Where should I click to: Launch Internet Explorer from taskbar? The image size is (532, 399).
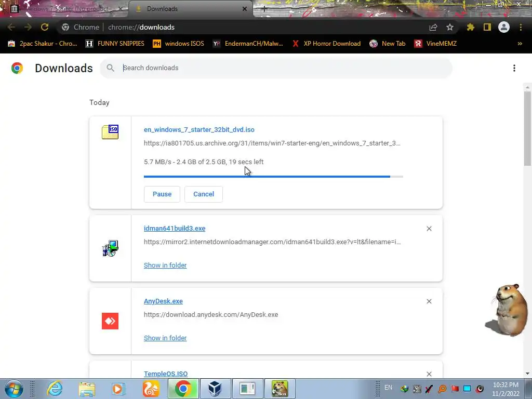(x=55, y=389)
